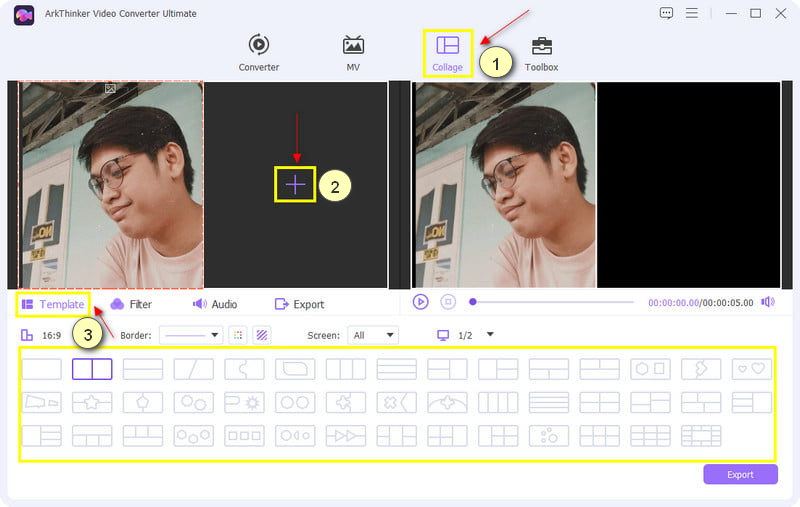Choose the diagonal split template
The height and width of the screenshot is (507, 800).
click(193, 369)
